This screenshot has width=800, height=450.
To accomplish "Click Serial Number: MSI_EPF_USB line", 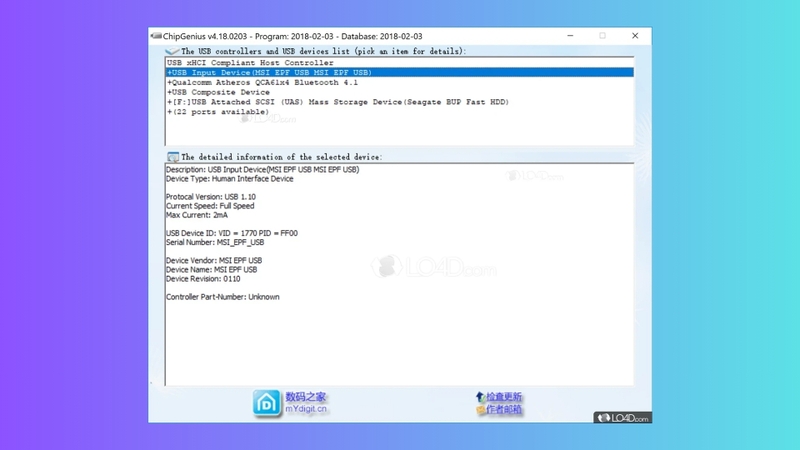I will [x=215, y=242].
